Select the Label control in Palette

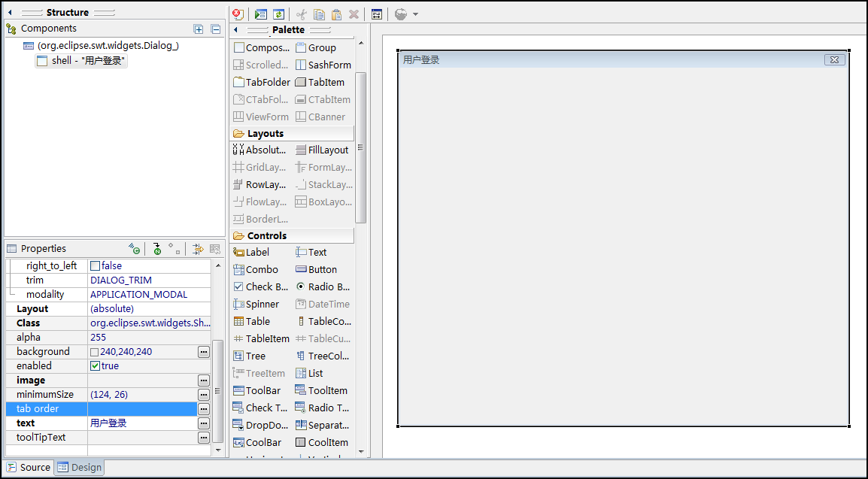point(256,252)
